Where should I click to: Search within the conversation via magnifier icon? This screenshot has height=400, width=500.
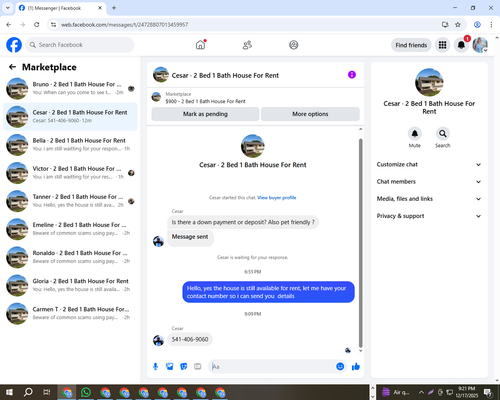(x=443, y=134)
